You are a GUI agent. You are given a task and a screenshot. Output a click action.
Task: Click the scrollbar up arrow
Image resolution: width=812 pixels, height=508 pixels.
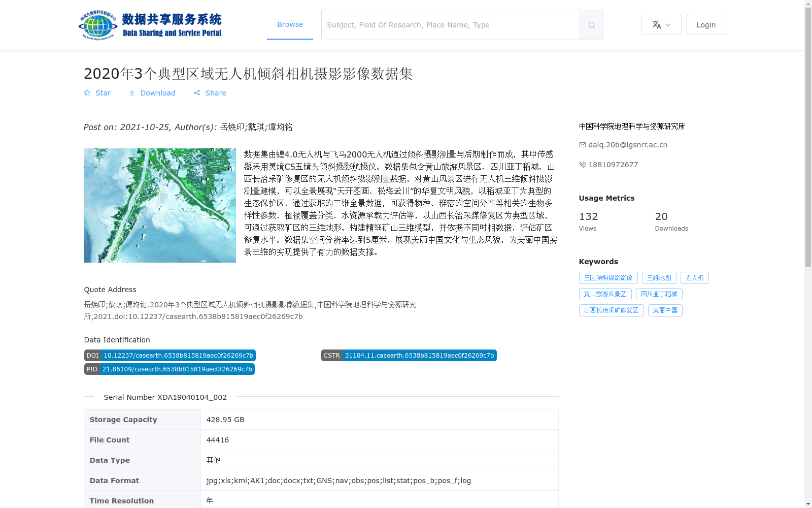(808, 4)
